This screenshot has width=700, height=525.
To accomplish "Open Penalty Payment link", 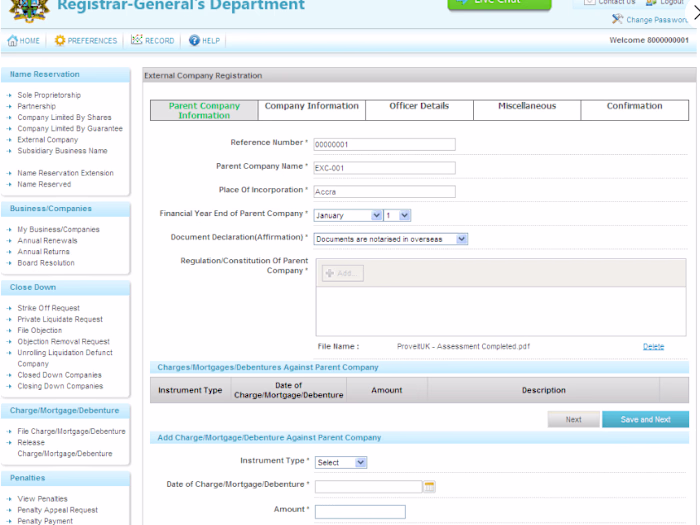I will pyautogui.click(x=45, y=521).
